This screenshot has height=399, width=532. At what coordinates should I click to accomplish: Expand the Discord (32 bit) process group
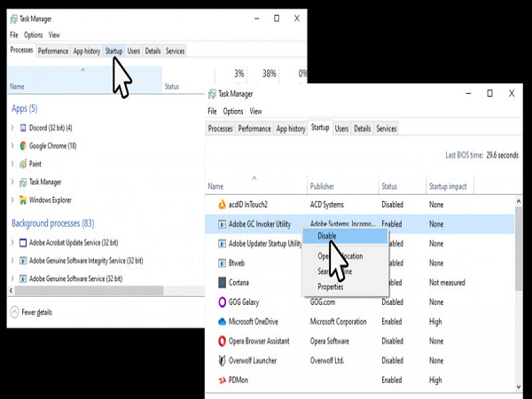tap(12, 128)
